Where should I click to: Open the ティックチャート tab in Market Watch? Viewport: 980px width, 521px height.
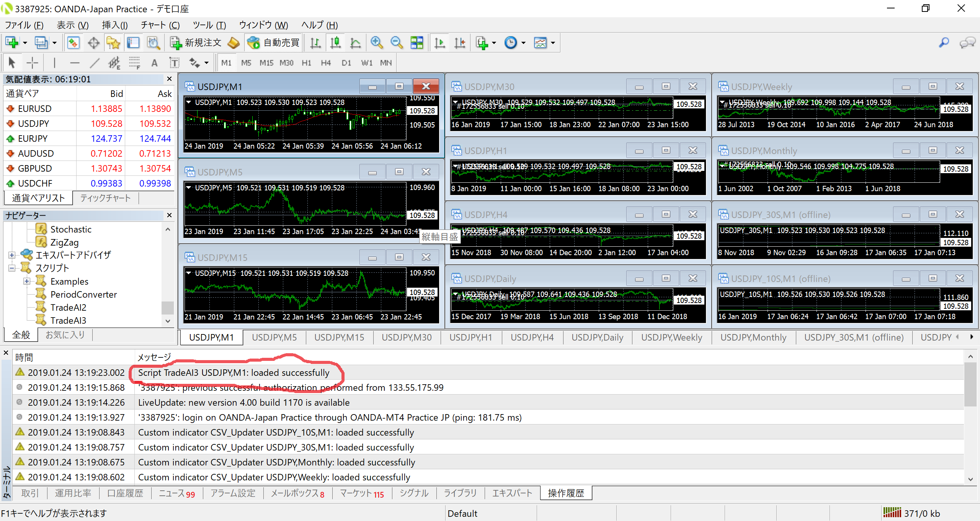105,198
